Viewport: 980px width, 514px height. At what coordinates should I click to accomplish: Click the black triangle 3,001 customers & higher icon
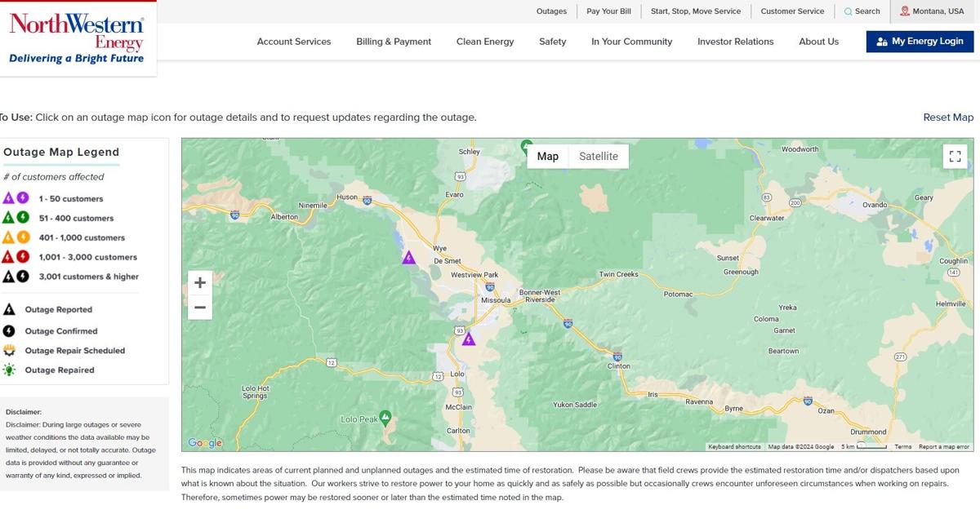[8, 277]
